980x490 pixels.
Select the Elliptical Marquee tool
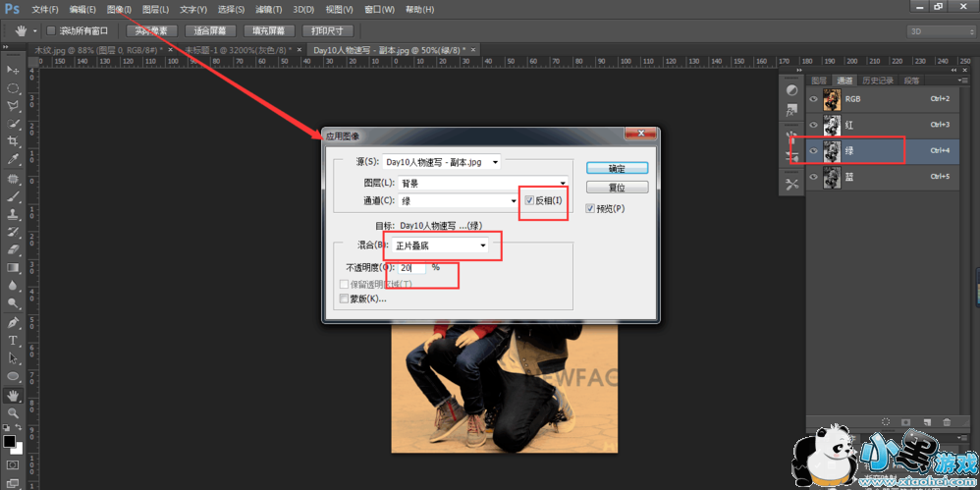[13, 88]
